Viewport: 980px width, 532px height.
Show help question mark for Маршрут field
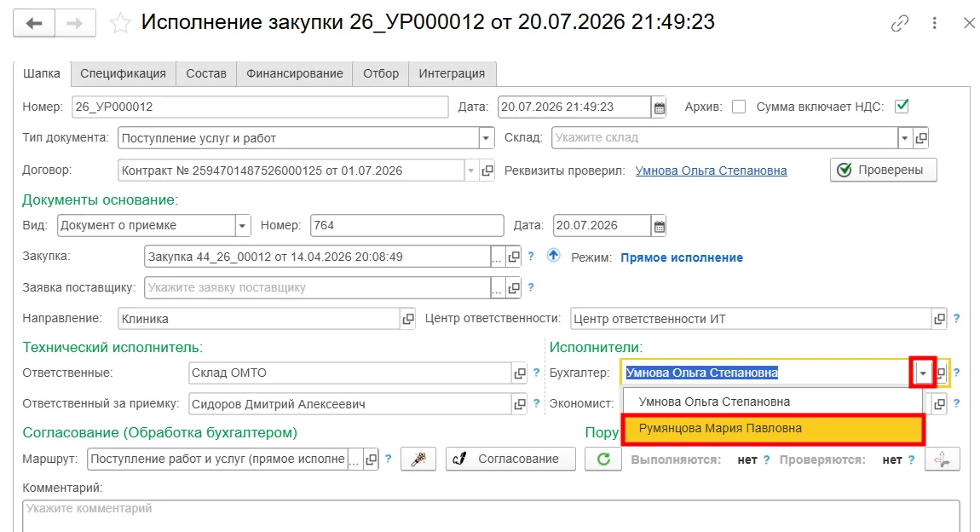coord(388,458)
